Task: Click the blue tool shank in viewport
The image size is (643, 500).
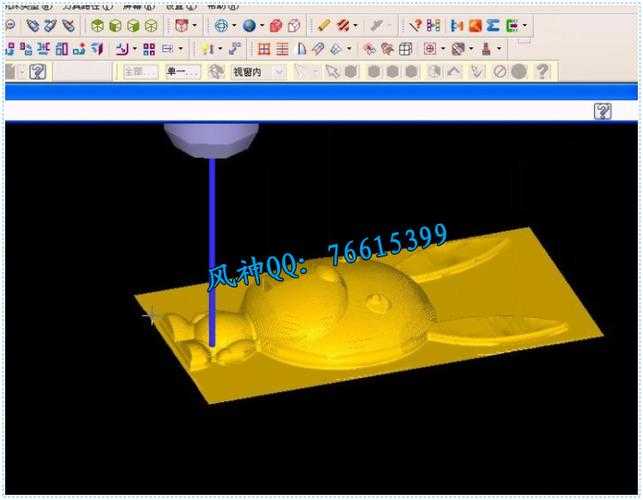Action: pos(212,252)
